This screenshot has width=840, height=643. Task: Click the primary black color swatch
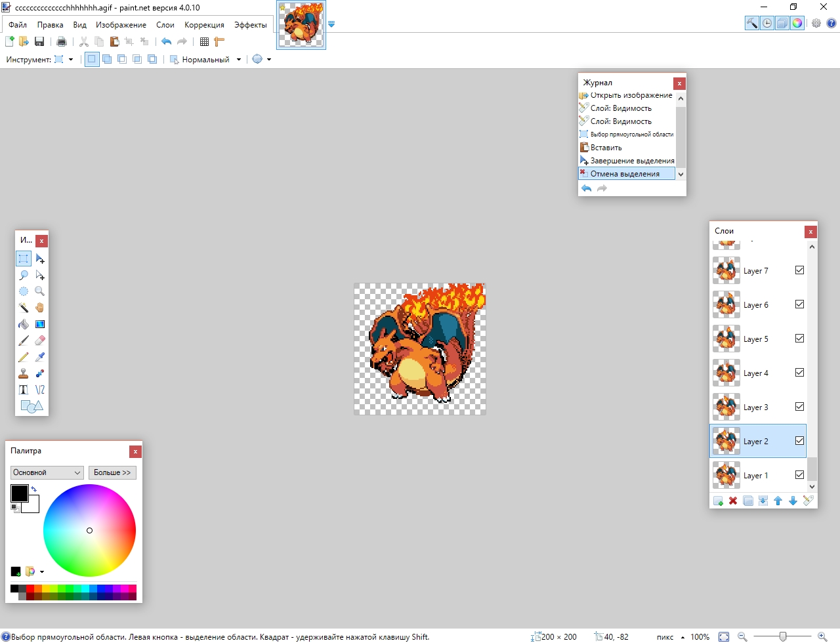coord(19,493)
